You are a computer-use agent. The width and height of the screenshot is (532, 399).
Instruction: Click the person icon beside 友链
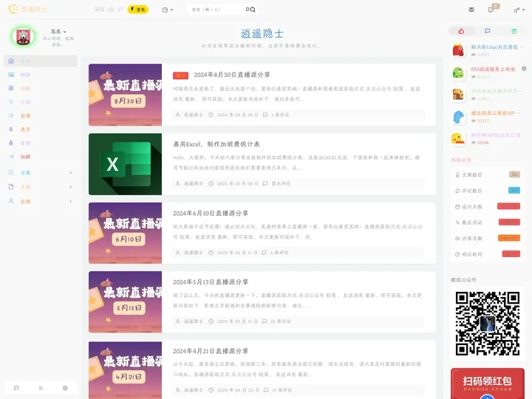click(11, 201)
